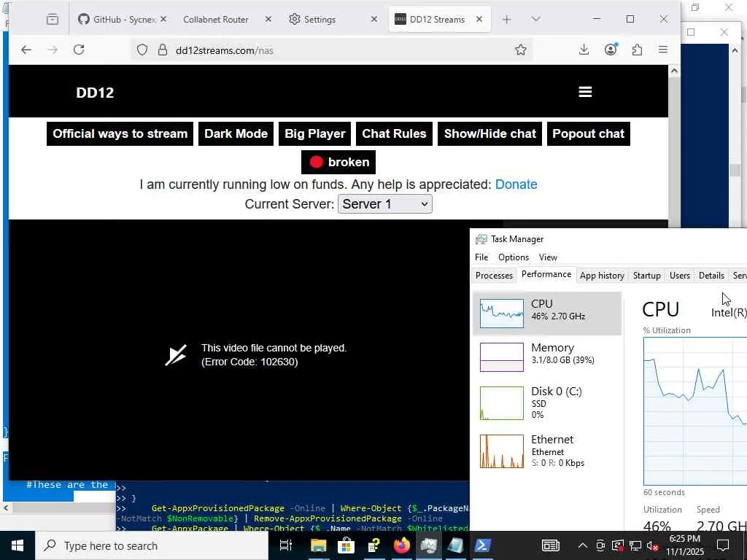
Task: Open the Firefox extensions puzzle icon
Action: 637,50
